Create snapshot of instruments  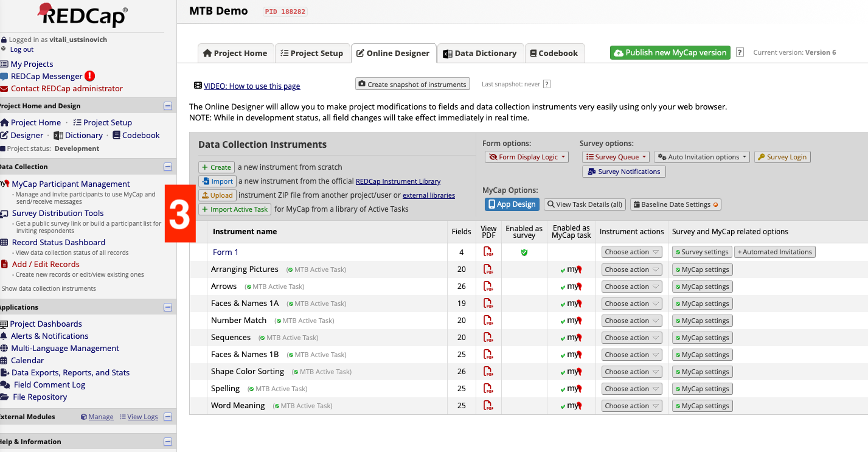pyautogui.click(x=413, y=84)
